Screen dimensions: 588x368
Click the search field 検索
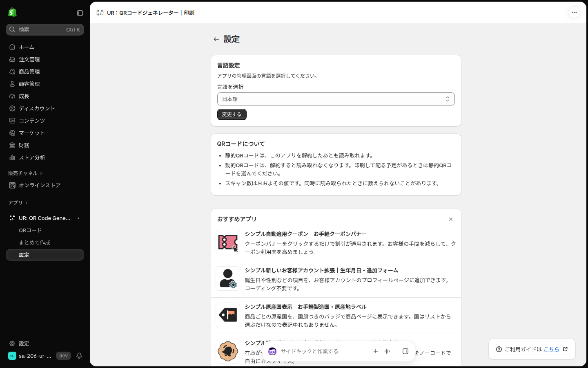tap(45, 29)
